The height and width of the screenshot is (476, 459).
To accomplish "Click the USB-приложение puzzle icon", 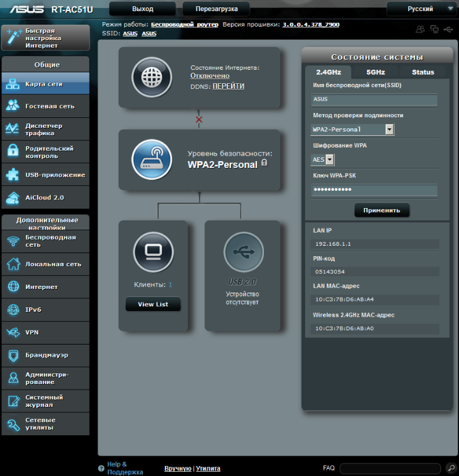I will (x=13, y=174).
